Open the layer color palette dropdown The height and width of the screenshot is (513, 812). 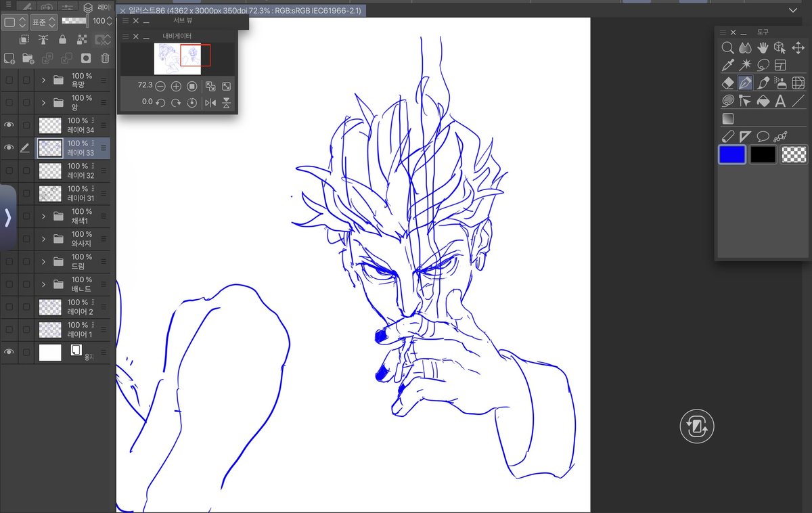click(x=14, y=22)
